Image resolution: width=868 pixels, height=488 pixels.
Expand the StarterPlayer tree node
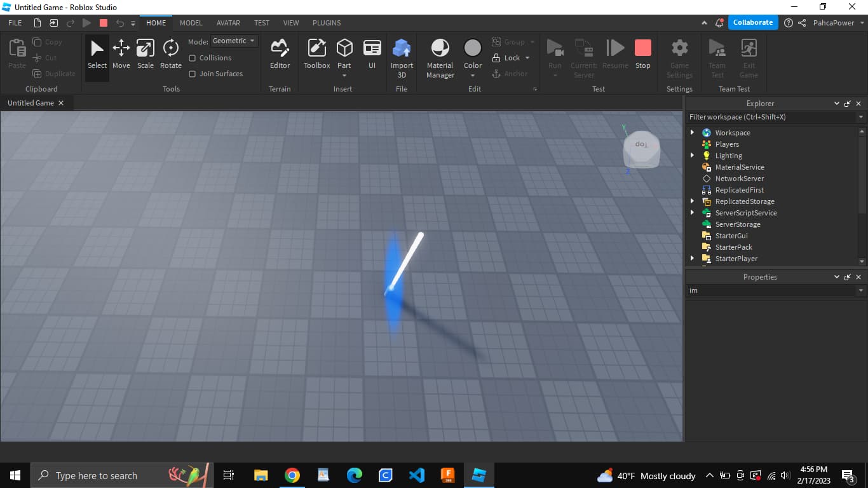[692, 259]
